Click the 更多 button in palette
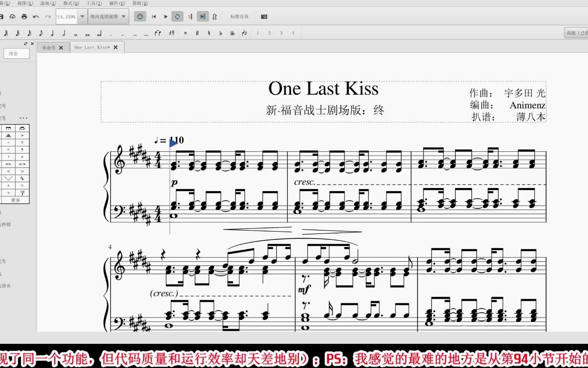The height and width of the screenshot is (368, 588). click(16, 200)
